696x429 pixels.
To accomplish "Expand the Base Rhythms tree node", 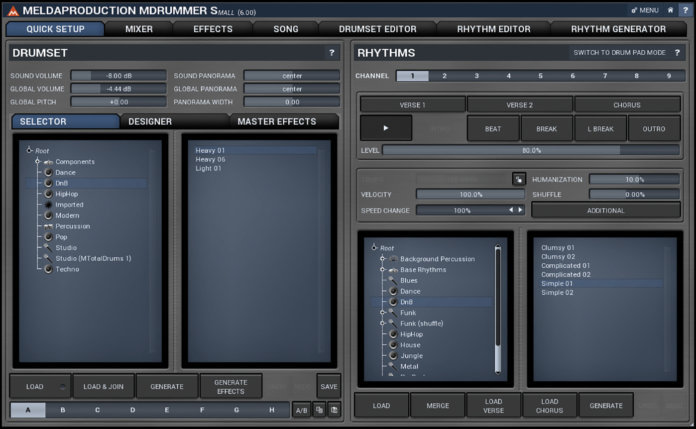I will [x=382, y=270].
